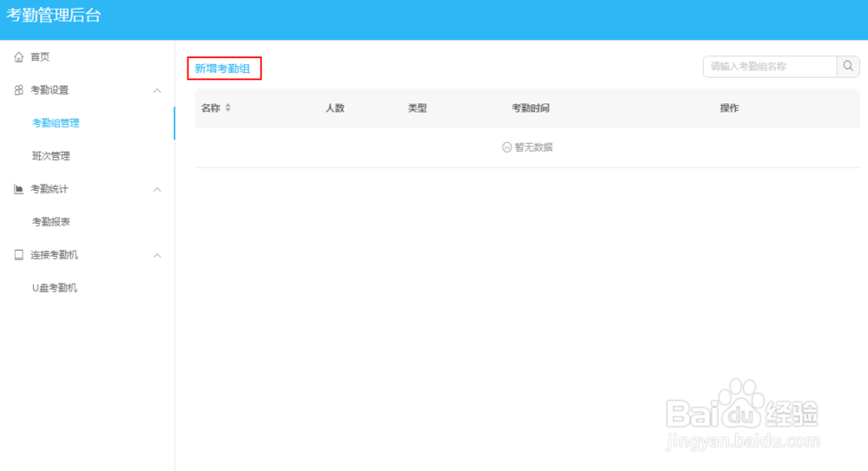The image size is (868, 471).
Task: Click the 类型 column header
Action: 418,108
